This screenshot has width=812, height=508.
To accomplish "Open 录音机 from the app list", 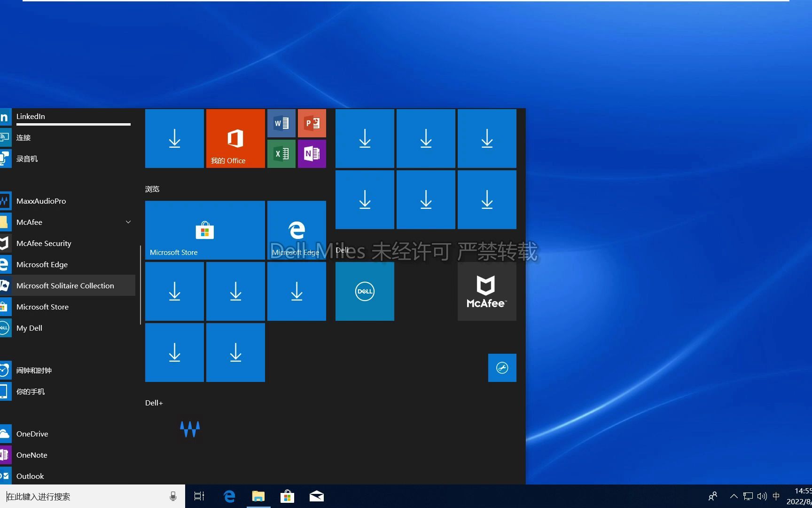I will (68, 159).
